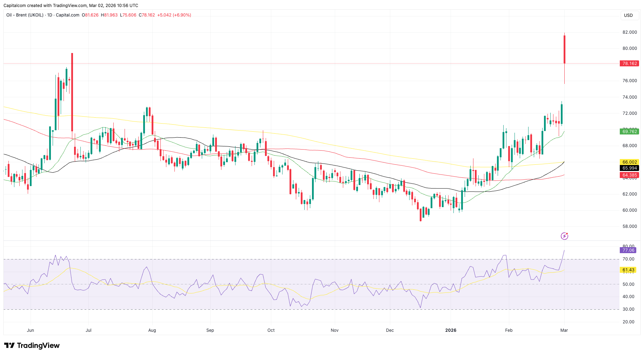Click the 1D interval in the chart legend
Viewport: 644px width, 356px height.
(49, 15)
